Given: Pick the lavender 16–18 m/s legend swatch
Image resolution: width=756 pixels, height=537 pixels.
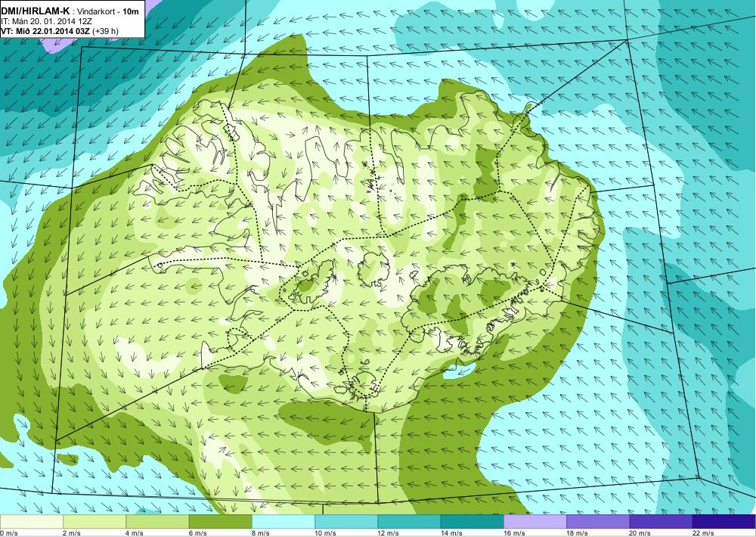Looking at the screenshot, I should 535,522.
